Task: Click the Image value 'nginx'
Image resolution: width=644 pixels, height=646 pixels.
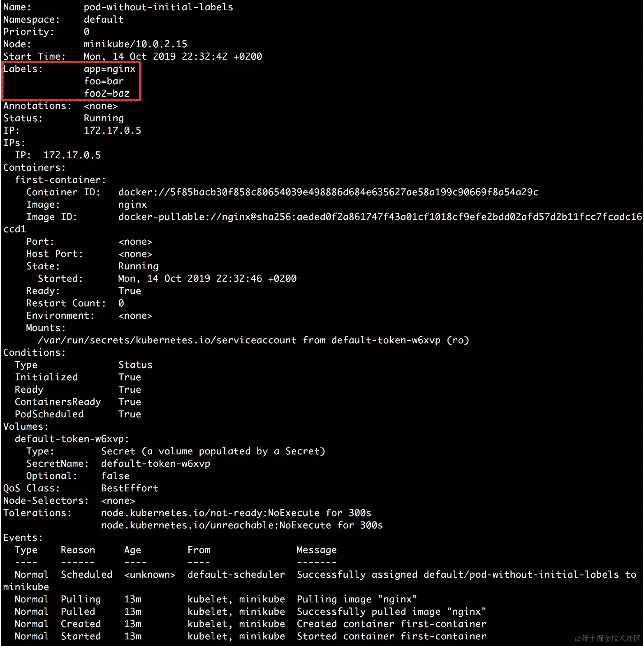Action: coord(132,205)
